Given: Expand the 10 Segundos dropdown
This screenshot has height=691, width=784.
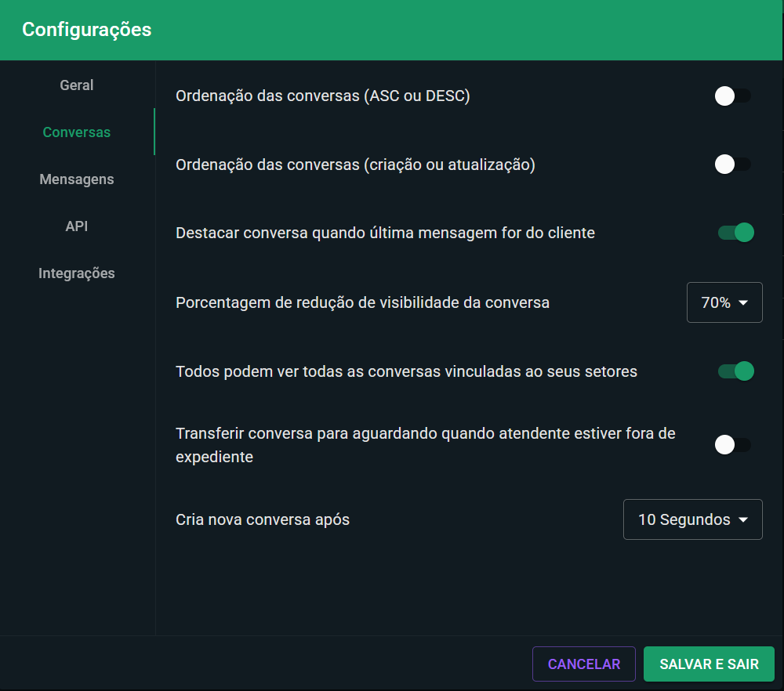Looking at the screenshot, I should point(692,519).
